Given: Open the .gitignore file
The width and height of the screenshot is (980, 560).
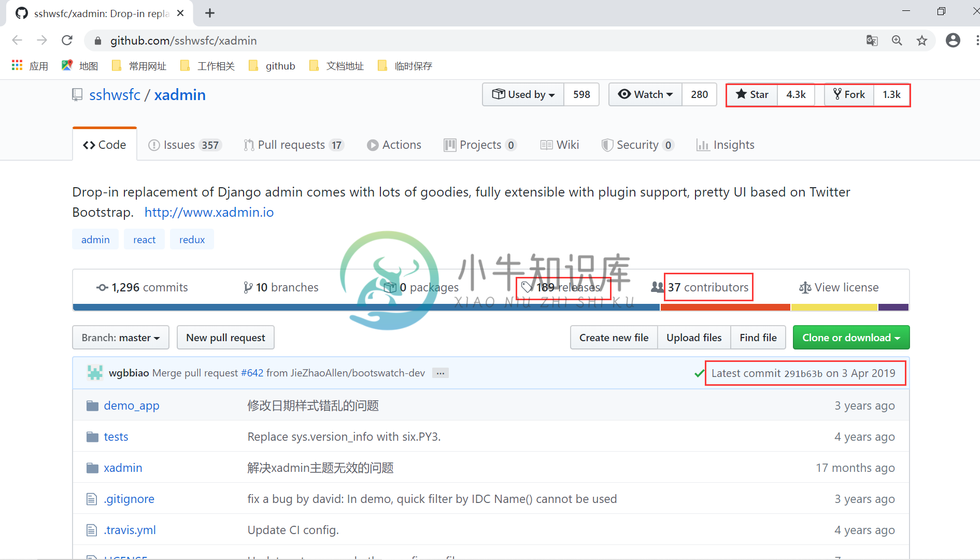Looking at the screenshot, I should 129,499.
